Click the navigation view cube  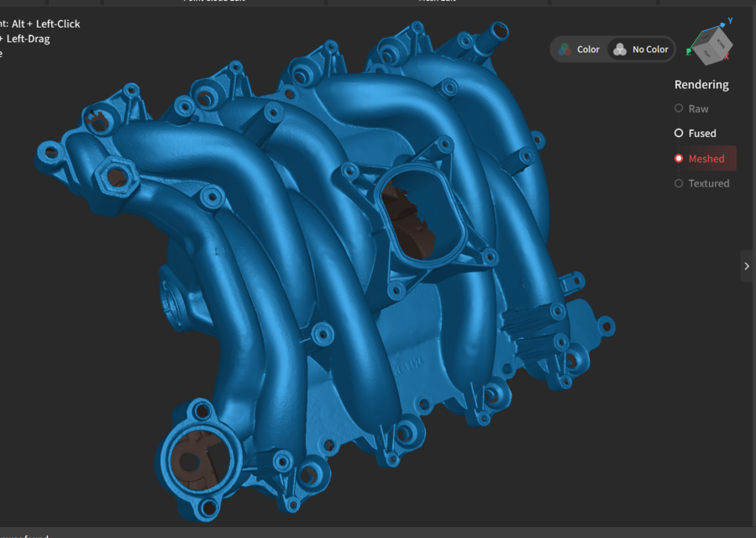[x=710, y=46]
